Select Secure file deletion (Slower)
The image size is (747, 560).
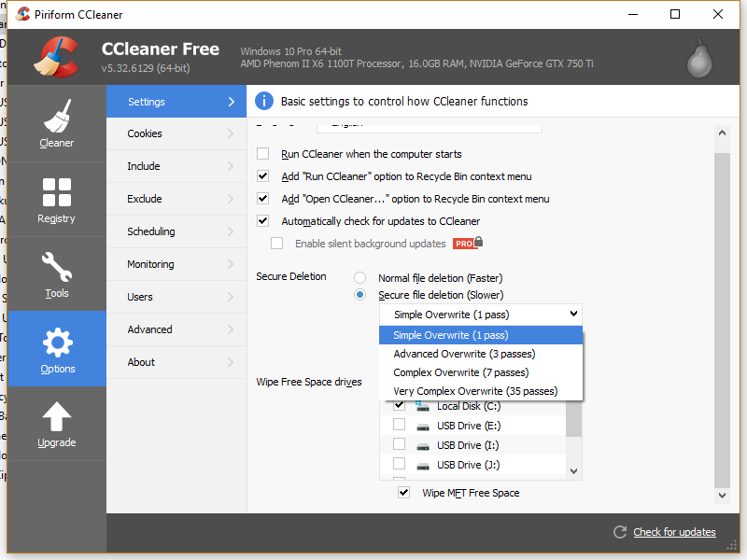pos(359,295)
